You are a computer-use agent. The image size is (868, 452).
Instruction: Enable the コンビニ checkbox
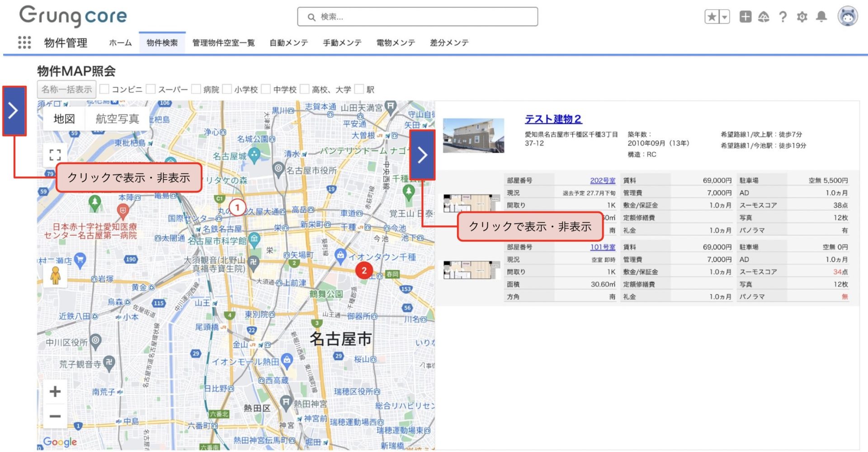104,89
